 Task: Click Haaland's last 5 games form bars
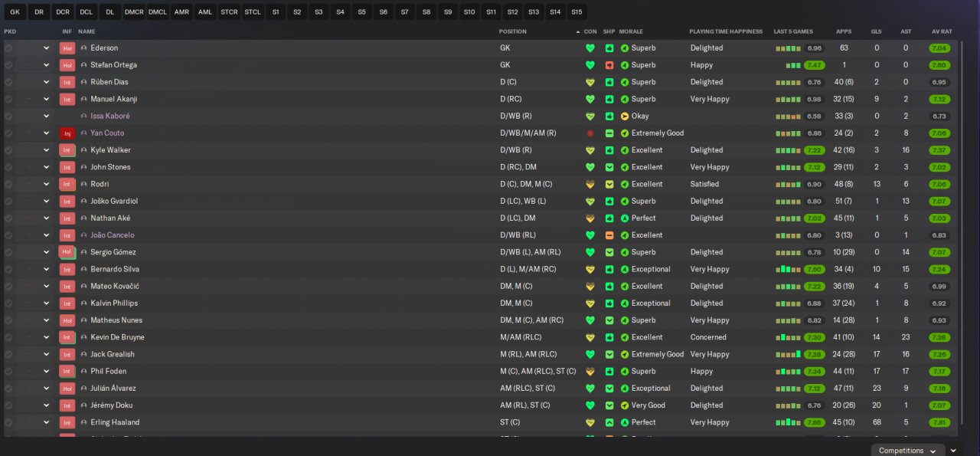(788, 422)
